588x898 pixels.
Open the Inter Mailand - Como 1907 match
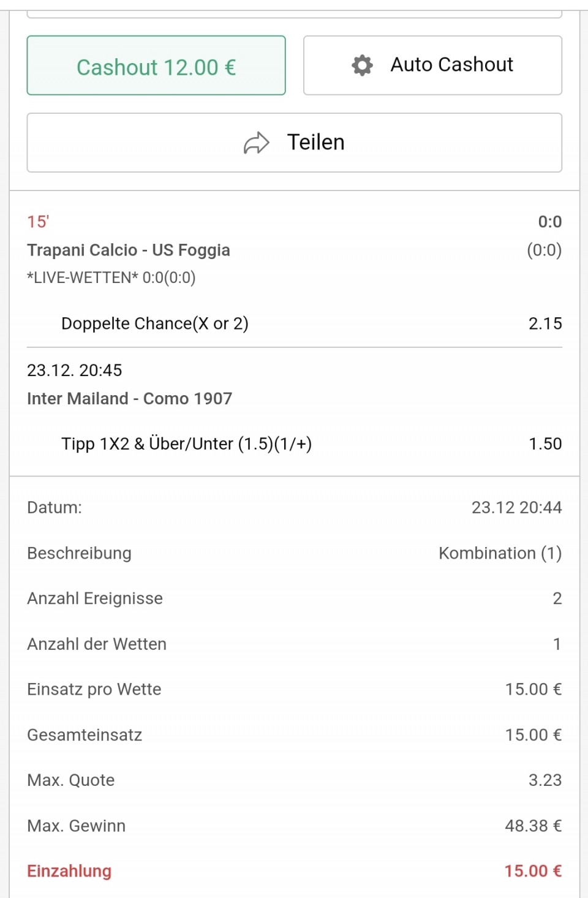[130, 398]
